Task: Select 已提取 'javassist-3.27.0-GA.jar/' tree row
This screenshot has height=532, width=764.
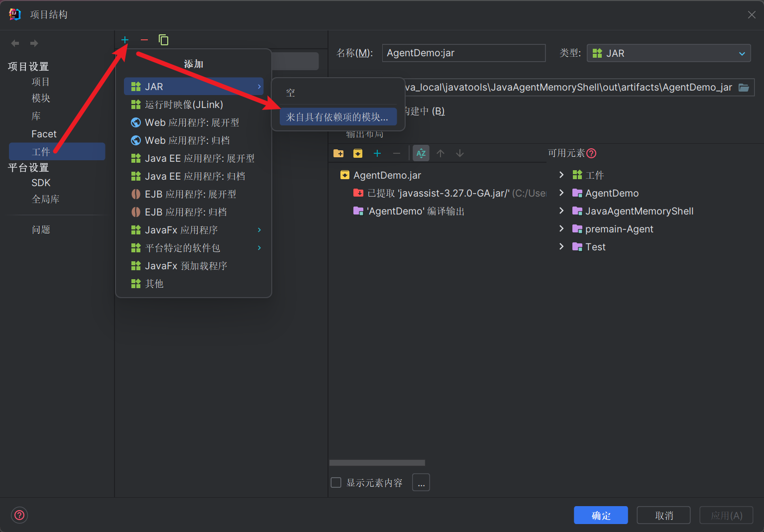Action: click(x=449, y=193)
